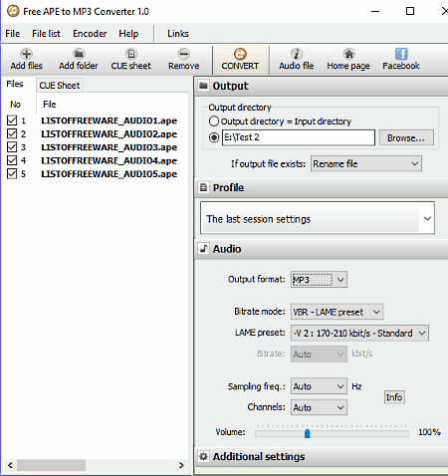Click the horizontal scrollbar thumb in file list
This screenshot has height=476, width=448.
pyautogui.click(x=51, y=465)
